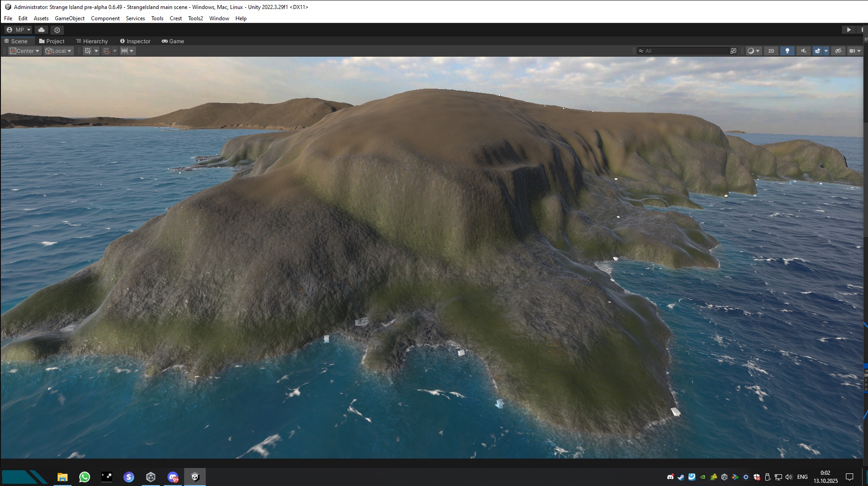Click the increment snap ruler icon
868x486 pixels.
point(125,51)
